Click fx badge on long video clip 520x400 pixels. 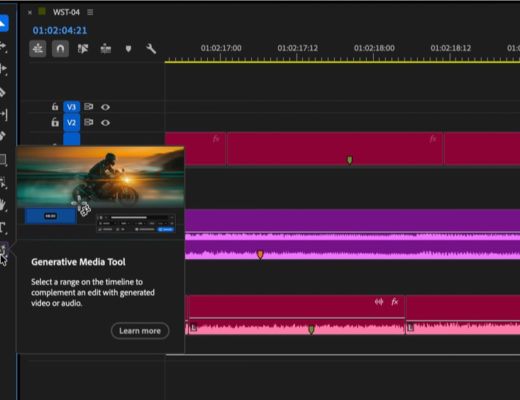[433, 138]
